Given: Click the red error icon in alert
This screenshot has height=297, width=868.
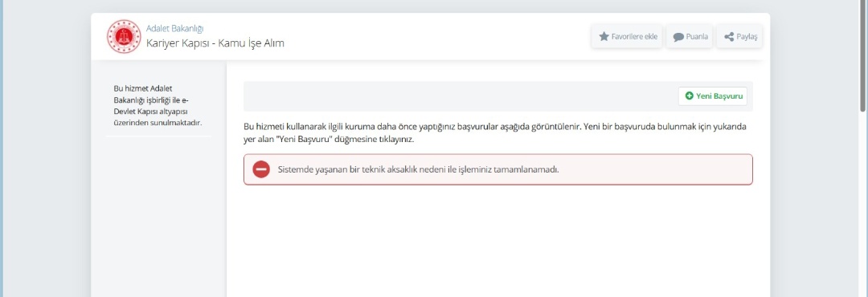Looking at the screenshot, I should point(261,169).
